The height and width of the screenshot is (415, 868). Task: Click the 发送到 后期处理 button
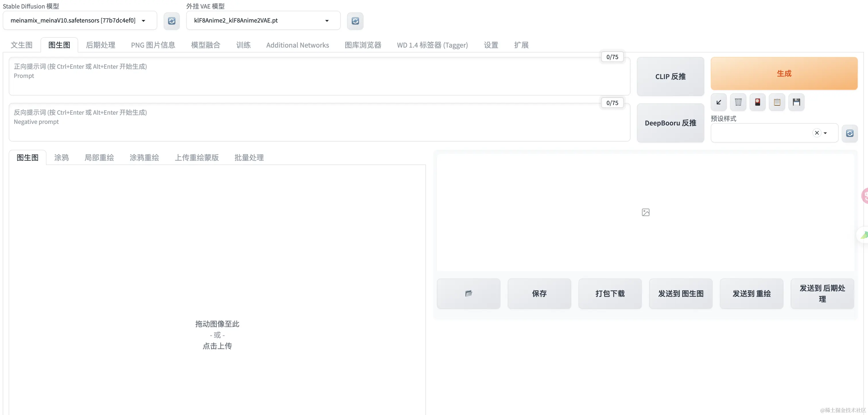pos(823,293)
